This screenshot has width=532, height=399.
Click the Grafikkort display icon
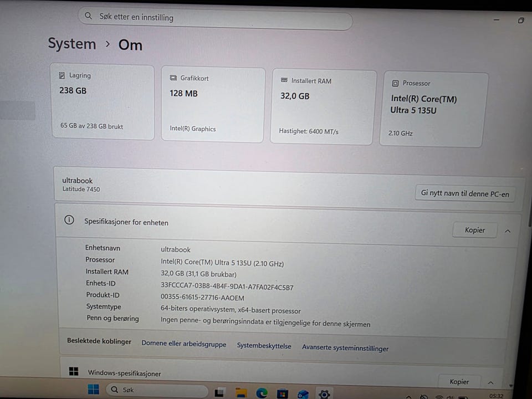pos(173,78)
